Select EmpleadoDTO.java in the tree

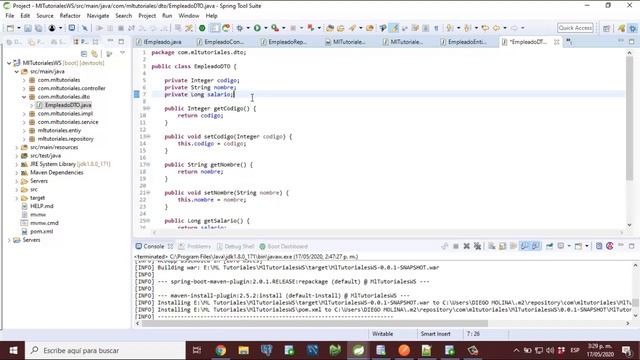pos(68,105)
